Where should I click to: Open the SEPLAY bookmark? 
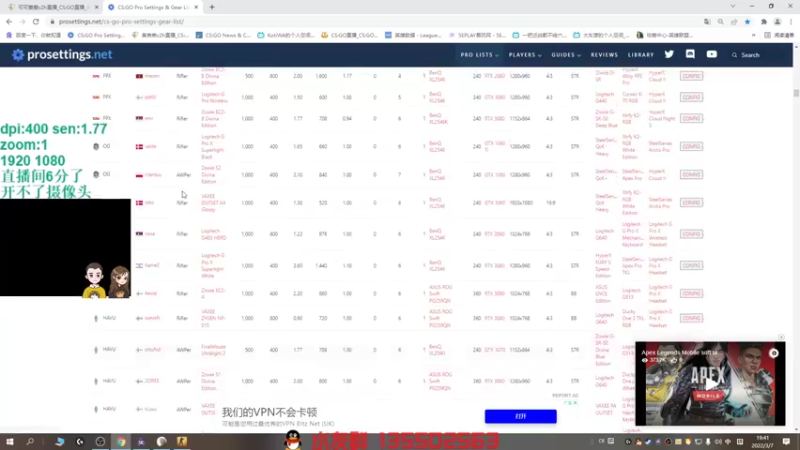coord(477,35)
